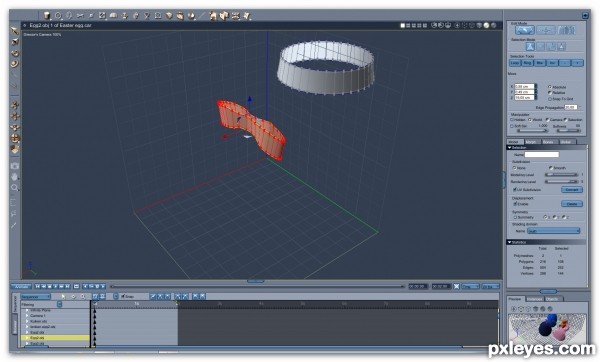Click the scissors icon in top toolbar

[x=80, y=16]
